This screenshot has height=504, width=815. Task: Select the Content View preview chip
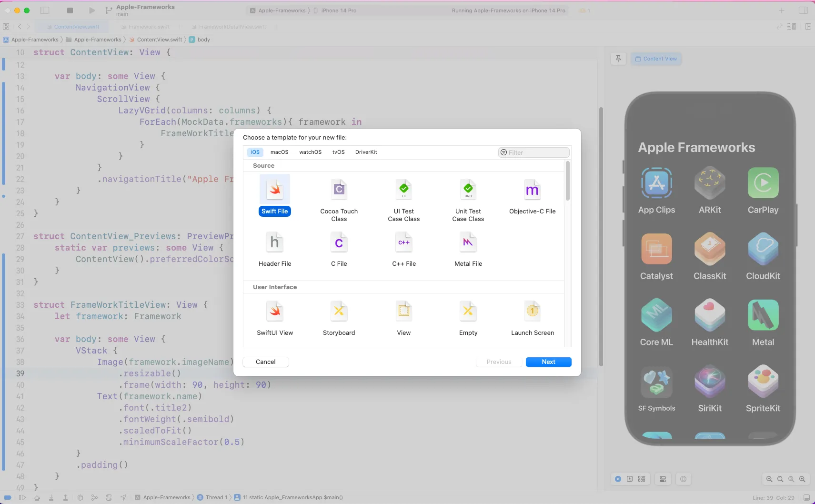tap(656, 59)
